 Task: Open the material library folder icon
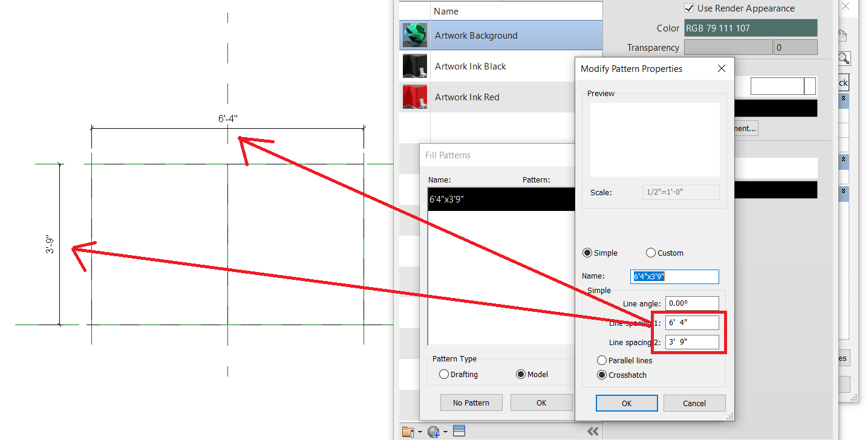click(408, 432)
